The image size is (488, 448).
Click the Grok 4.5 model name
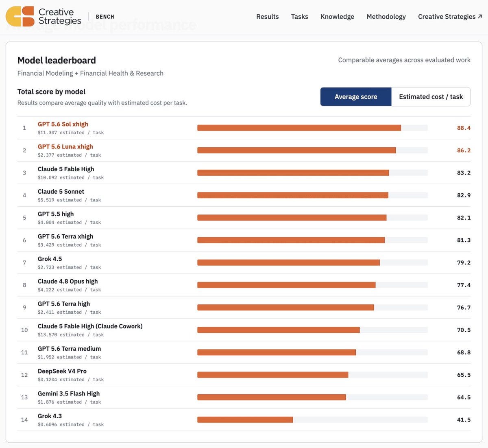tap(50, 259)
